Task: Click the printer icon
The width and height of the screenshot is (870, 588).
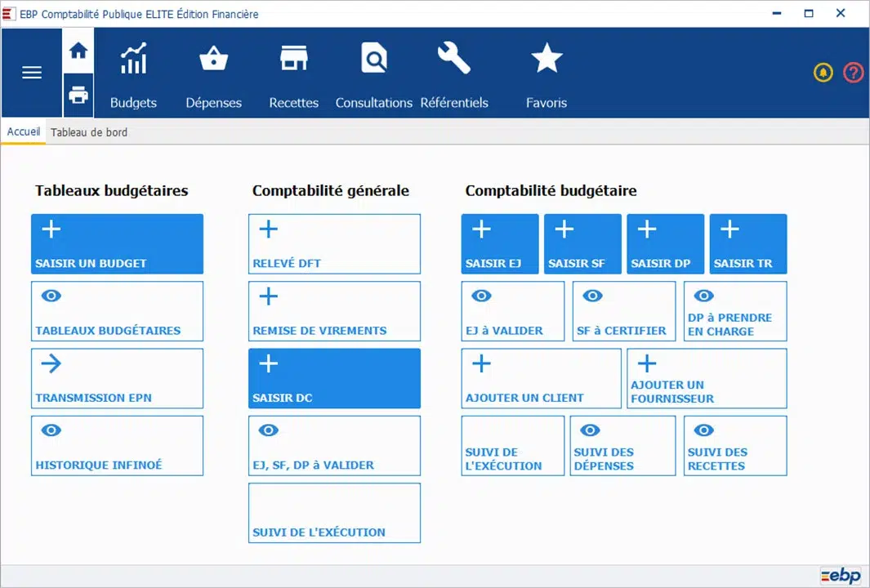Action: click(x=78, y=96)
